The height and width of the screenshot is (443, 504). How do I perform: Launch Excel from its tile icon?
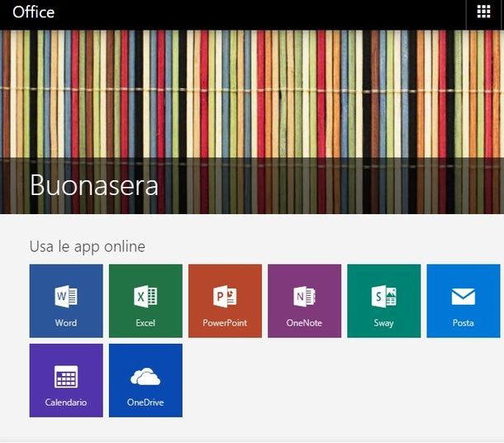tap(145, 297)
